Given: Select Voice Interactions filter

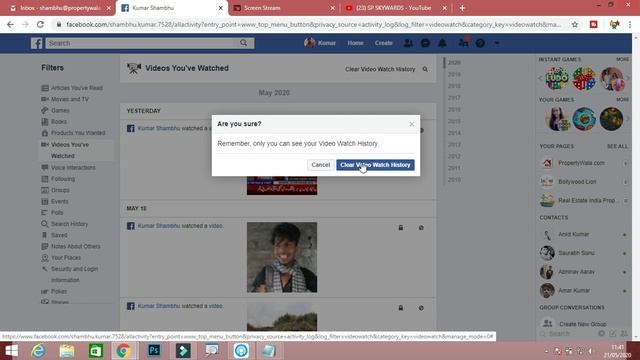Looking at the screenshot, I should click(x=69, y=167).
